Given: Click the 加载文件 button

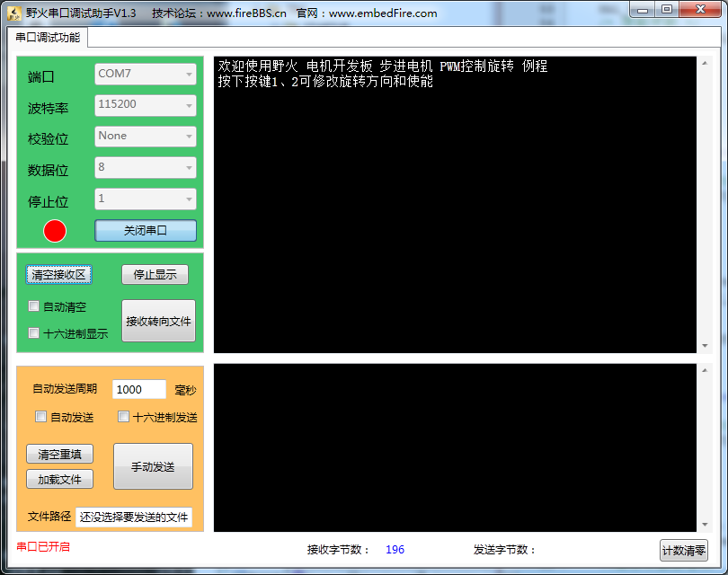Looking at the screenshot, I should (59, 479).
